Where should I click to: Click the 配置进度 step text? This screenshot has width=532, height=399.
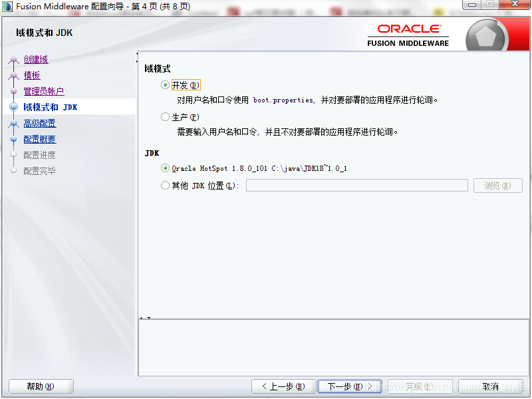(39, 155)
